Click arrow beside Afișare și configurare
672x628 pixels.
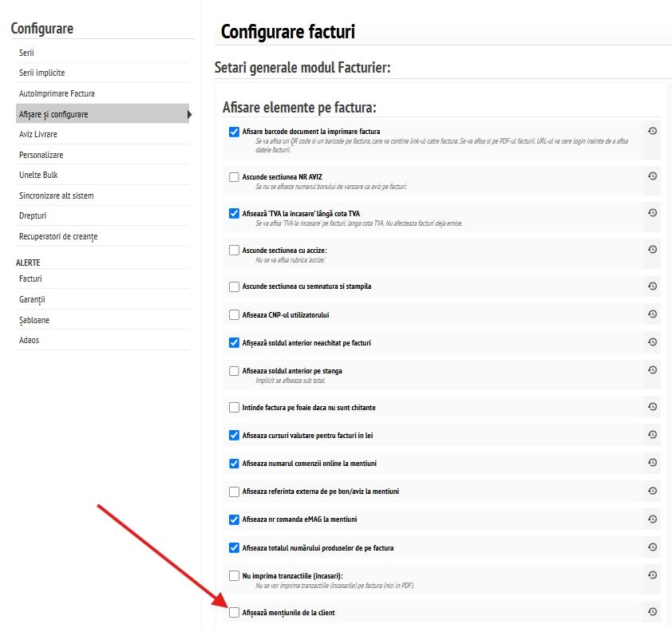click(x=189, y=114)
